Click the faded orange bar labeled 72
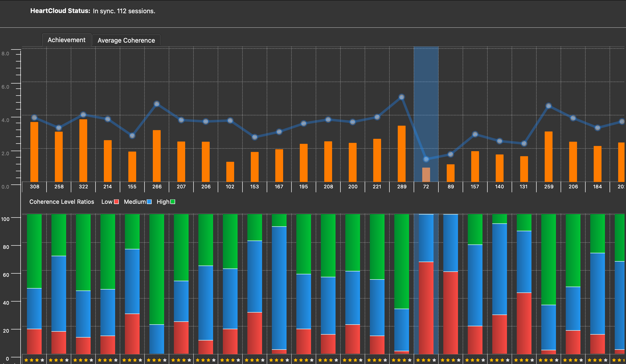This screenshot has width=626, height=364. [x=426, y=174]
